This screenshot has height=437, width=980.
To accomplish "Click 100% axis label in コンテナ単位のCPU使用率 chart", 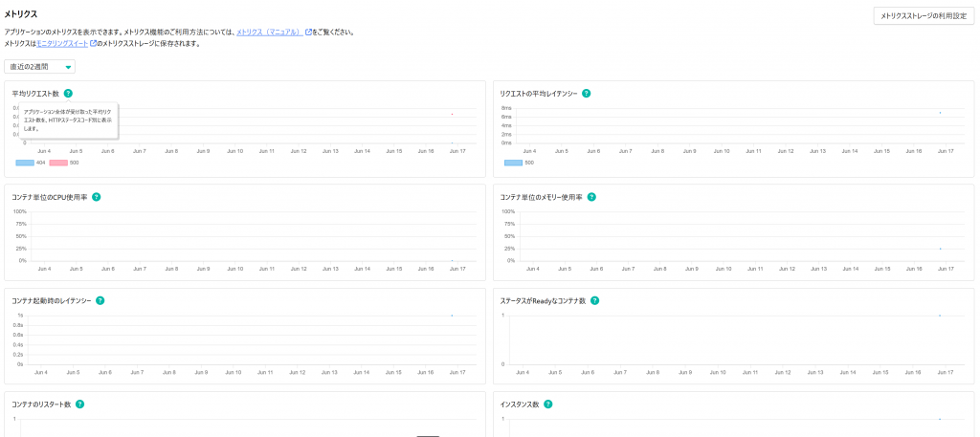I will click(x=19, y=211).
